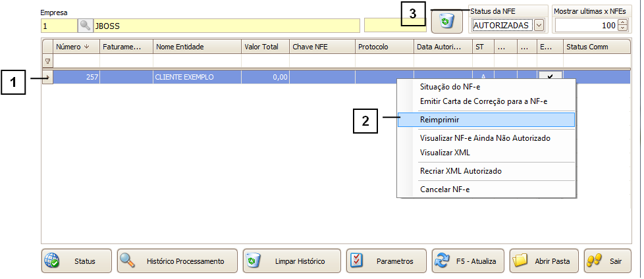The image size is (644, 279).
Task: Click the recycle bin icon button at top
Action: coord(447,22)
